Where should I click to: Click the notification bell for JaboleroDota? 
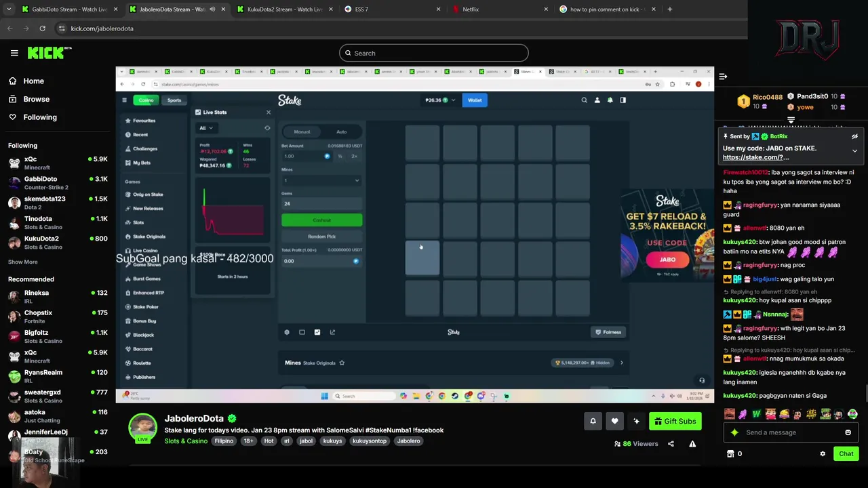click(593, 421)
